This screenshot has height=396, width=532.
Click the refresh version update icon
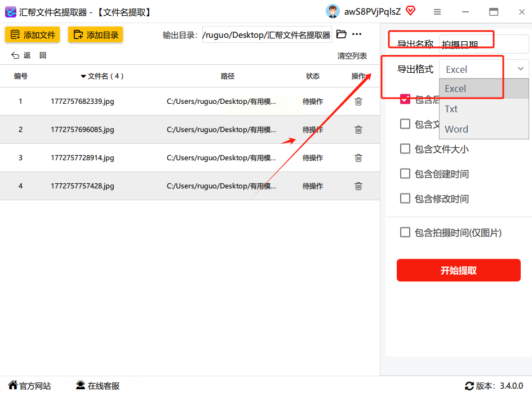pos(469,386)
